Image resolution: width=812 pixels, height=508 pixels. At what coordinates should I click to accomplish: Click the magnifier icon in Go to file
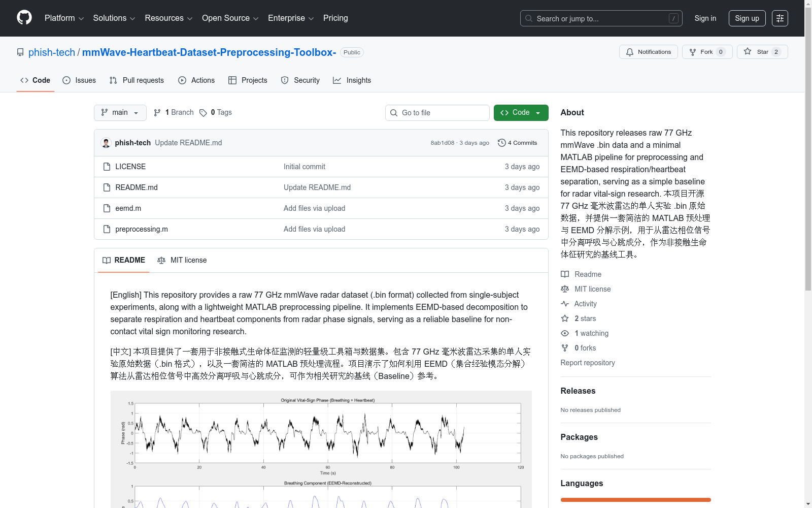394,113
